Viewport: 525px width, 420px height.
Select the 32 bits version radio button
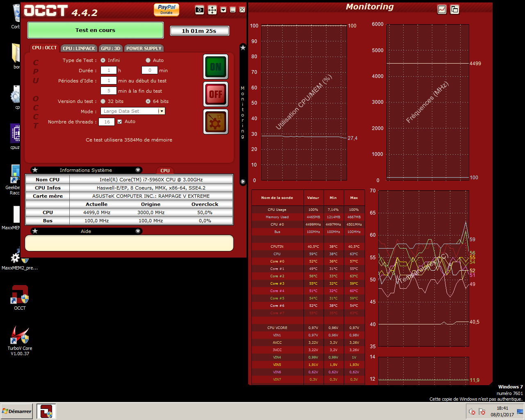click(103, 101)
